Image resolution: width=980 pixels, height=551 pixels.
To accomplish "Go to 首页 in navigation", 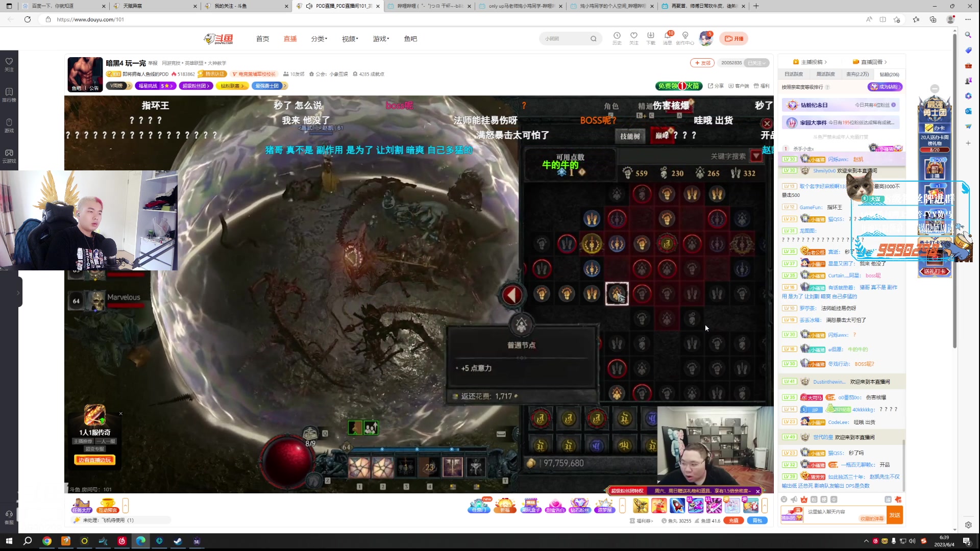I will tap(262, 39).
